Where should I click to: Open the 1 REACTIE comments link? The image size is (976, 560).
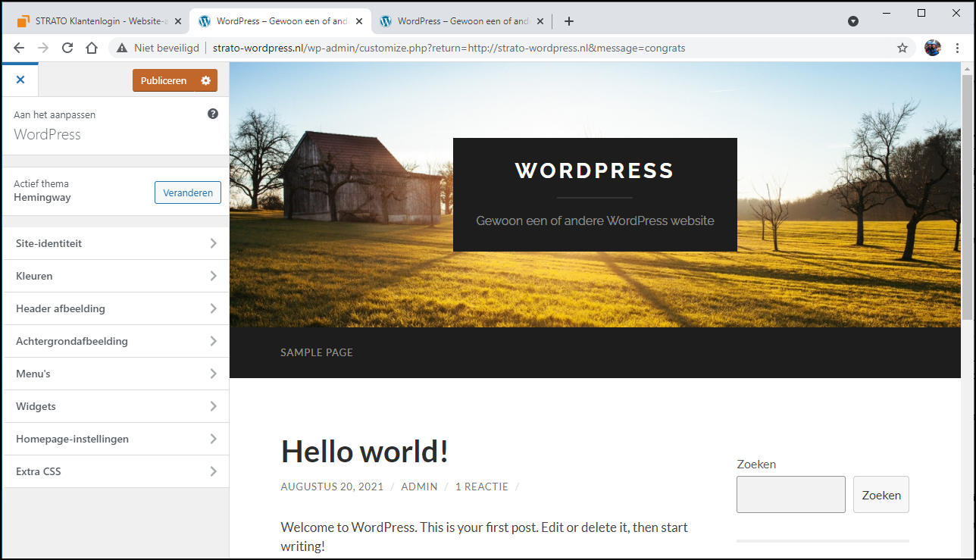click(482, 486)
